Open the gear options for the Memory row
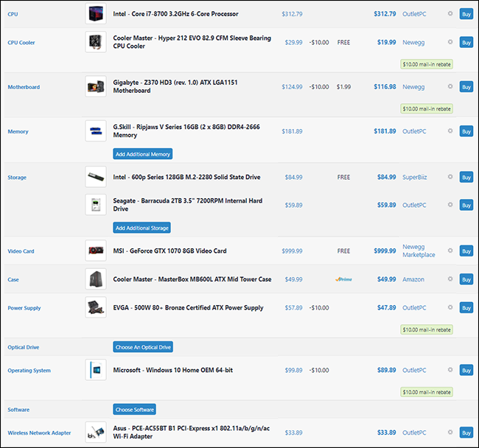 click(x=450, y=130)
